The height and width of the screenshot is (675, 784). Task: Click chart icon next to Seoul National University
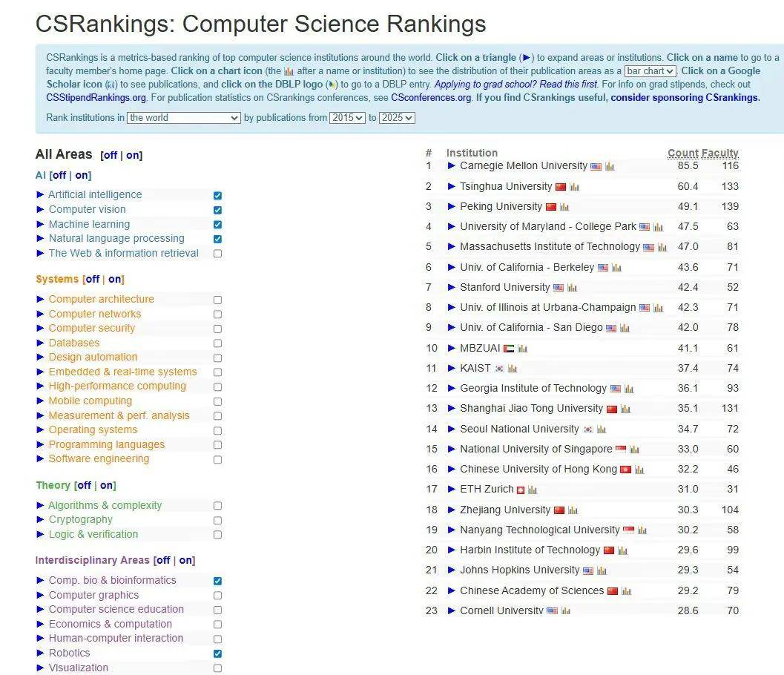[x=602, y=429]
